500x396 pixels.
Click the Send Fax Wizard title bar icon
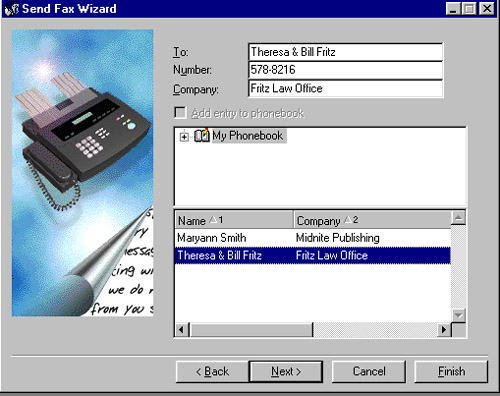[12, 9]
